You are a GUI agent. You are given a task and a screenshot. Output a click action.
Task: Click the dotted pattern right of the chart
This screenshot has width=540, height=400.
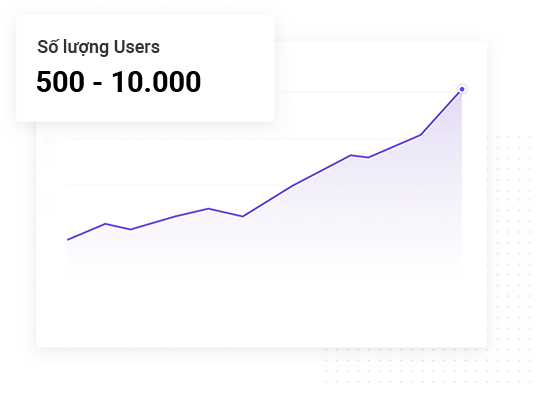pos(511,241)
